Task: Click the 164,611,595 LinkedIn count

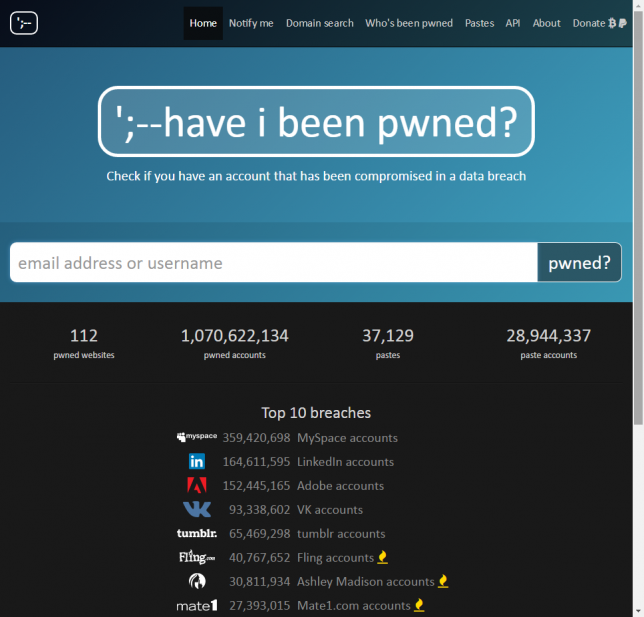Action: tap(256, 461)
